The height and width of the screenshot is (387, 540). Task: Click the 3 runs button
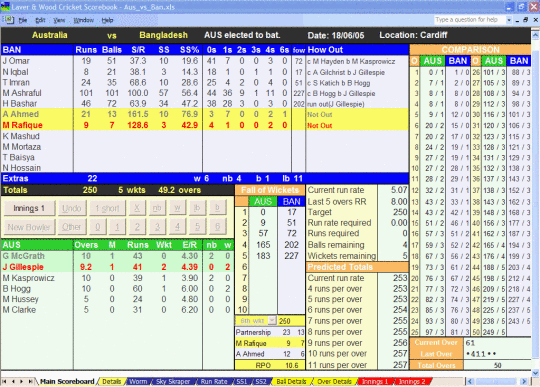pyautogui.click(x=157, y=227)
